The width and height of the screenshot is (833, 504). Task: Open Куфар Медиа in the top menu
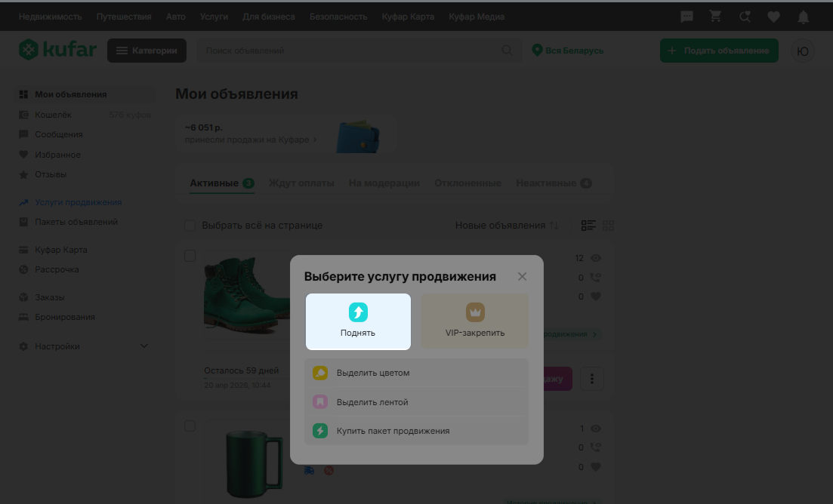click(476, 17)
